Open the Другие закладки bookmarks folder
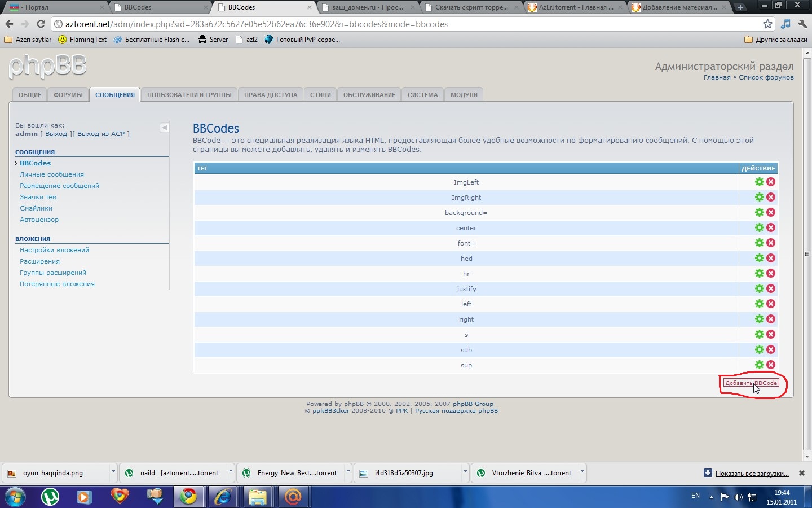This screenshot has height=508, width=812. [x=776, y=40]
